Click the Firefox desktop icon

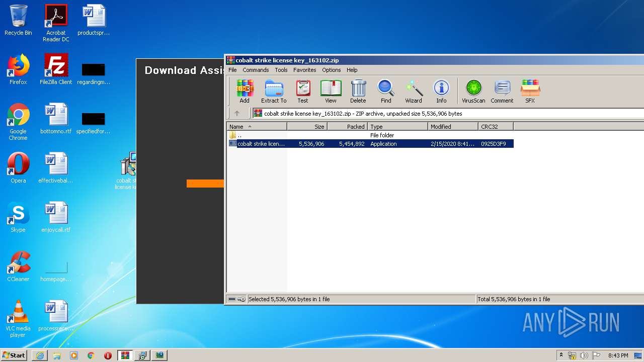pyautogui.click(x=18, y=69)
